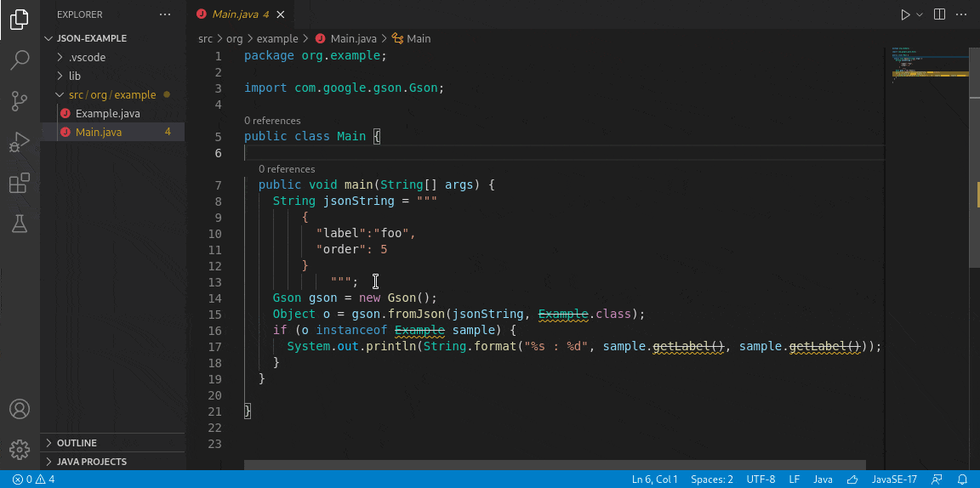Image resolution: width=980 pixels, height=488 pixels.
Task: Run the Java file with play button
Action: click(x=905, y=14)
